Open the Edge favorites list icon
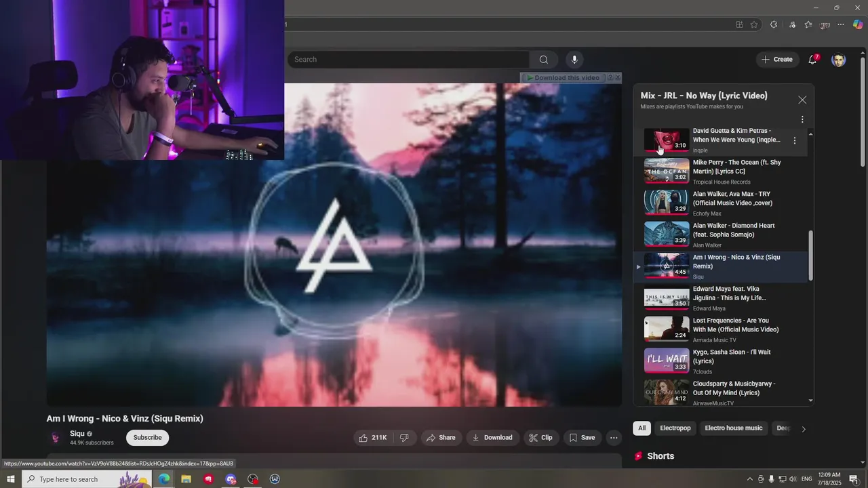The image size is (868, 488). pos(808,24)
